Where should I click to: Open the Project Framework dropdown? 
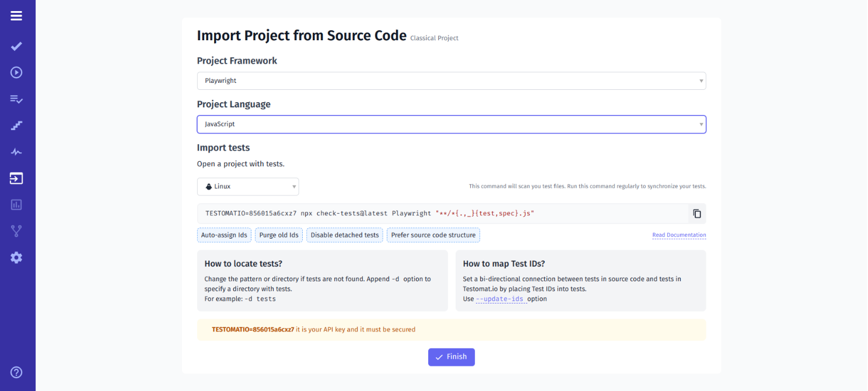452,81
